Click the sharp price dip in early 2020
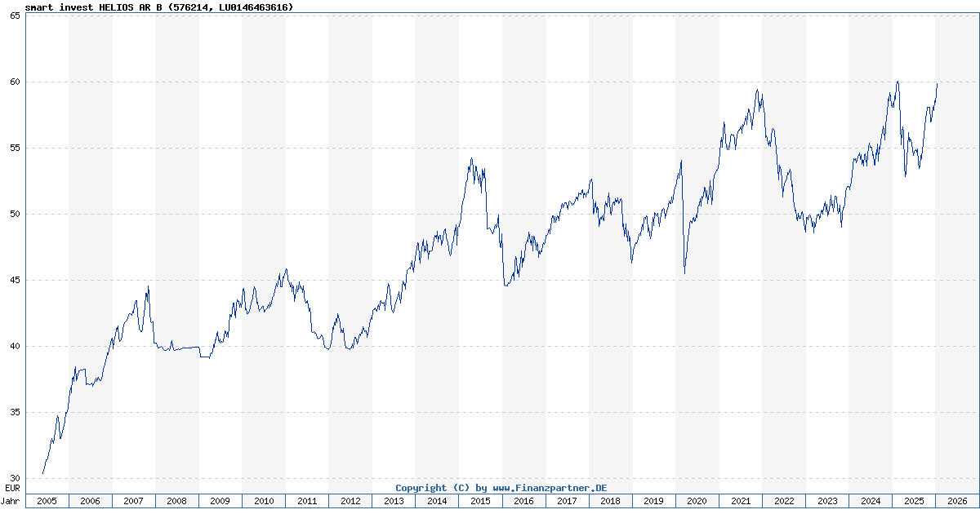This screenshot has width=980, height=514. pos(684,273)
